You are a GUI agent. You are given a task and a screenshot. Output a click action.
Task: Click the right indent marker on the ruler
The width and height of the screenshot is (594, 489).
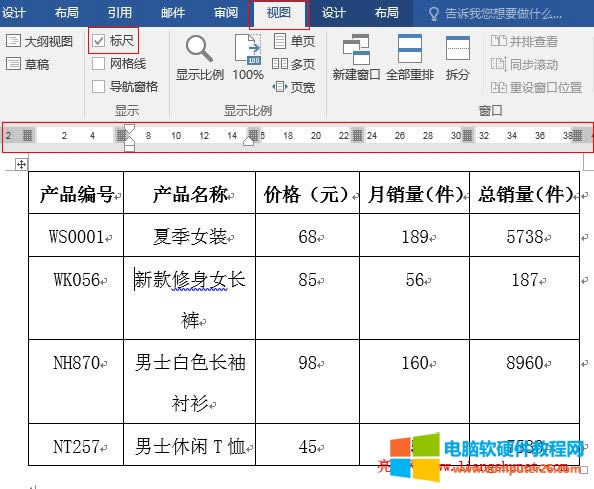tap(249, 141)
